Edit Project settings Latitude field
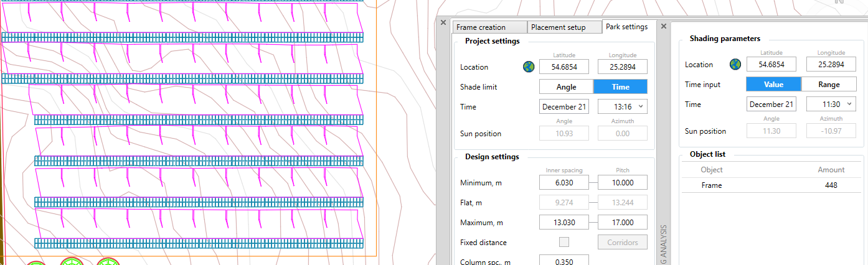 tap(564, 67)
